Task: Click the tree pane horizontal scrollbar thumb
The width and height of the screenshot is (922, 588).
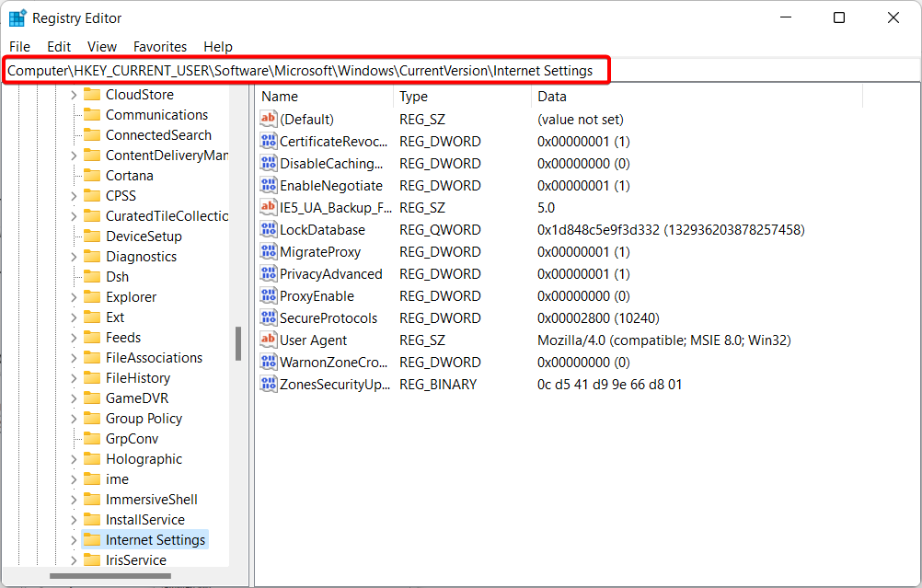Action: (109, 576)
